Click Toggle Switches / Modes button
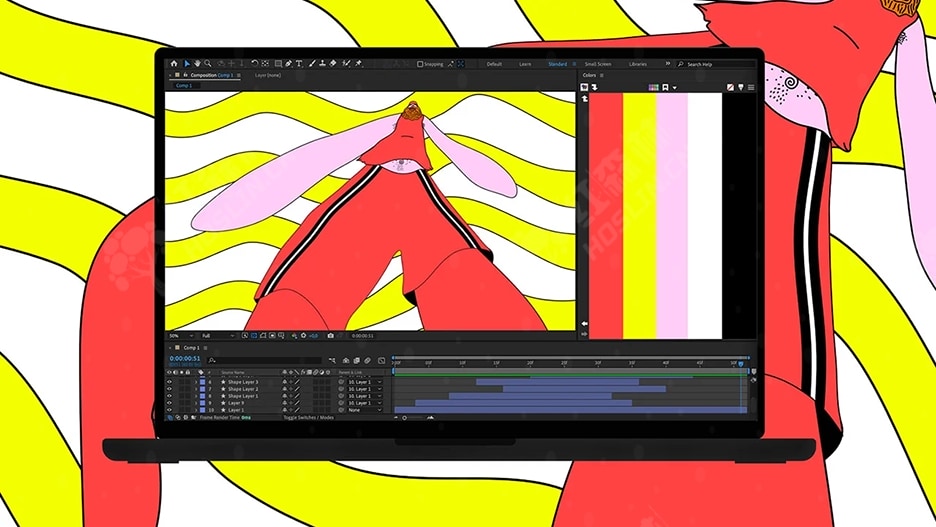This screenshot has height=527, width=936. tap(309, 418)
